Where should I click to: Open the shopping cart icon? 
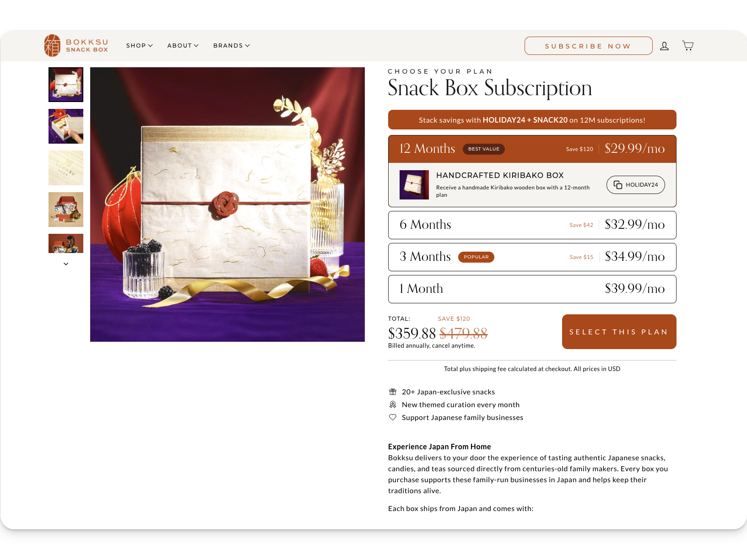tap(687, 46)
